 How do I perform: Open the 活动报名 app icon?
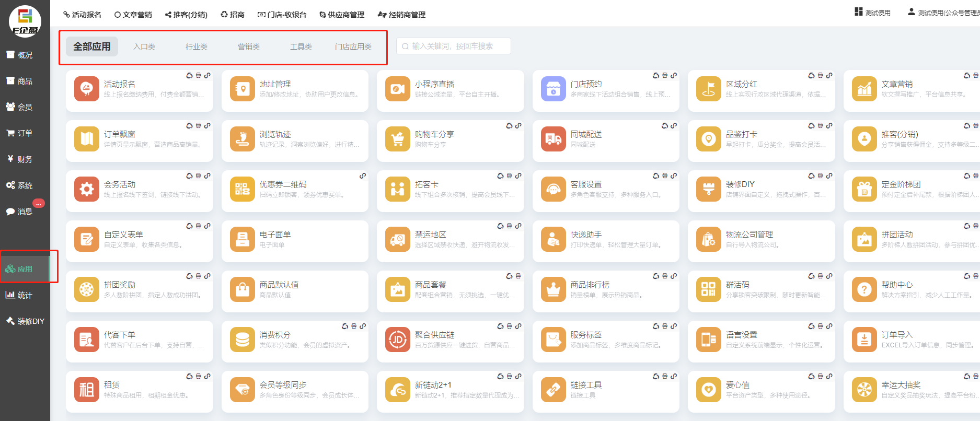pyautogui.click(x=87, y=89)
